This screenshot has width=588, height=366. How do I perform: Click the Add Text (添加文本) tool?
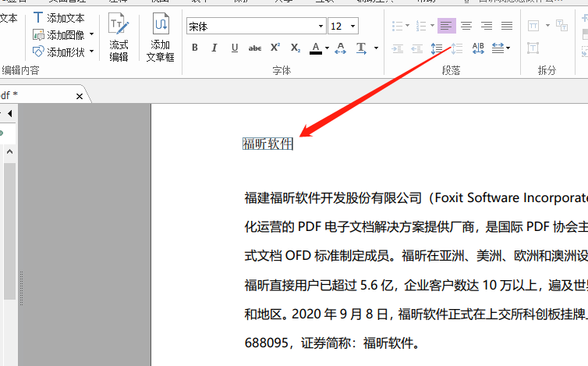pos(58,18)
